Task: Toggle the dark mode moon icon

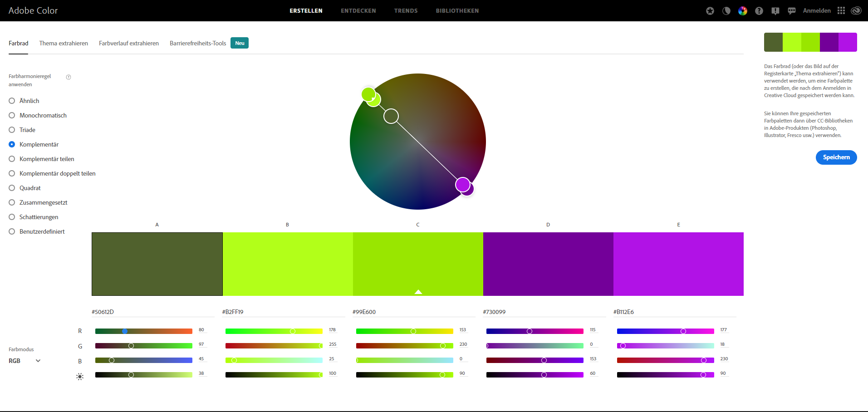Action: pyautogui.click(x=726, y=11)
